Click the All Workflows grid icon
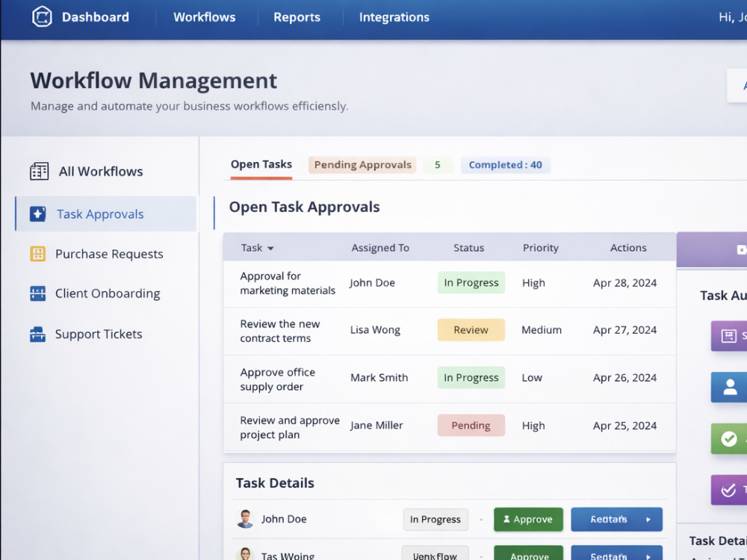The width and height of the screenshot is (747, 560). (x=39, y=171)
